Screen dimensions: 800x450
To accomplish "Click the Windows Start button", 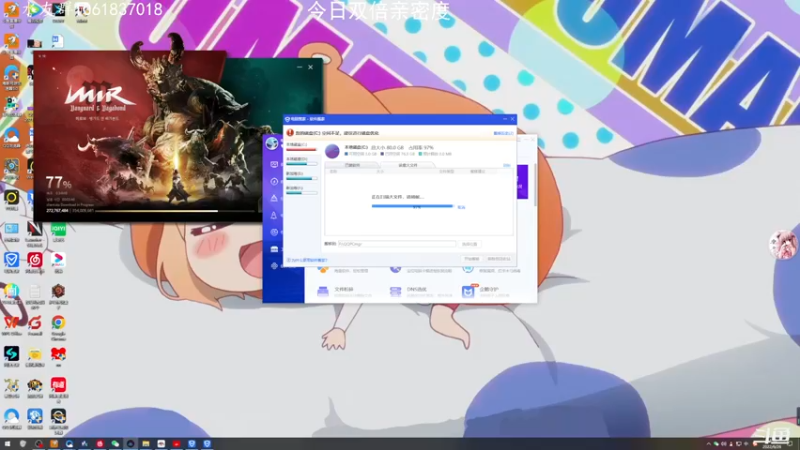I will [7, 444].
